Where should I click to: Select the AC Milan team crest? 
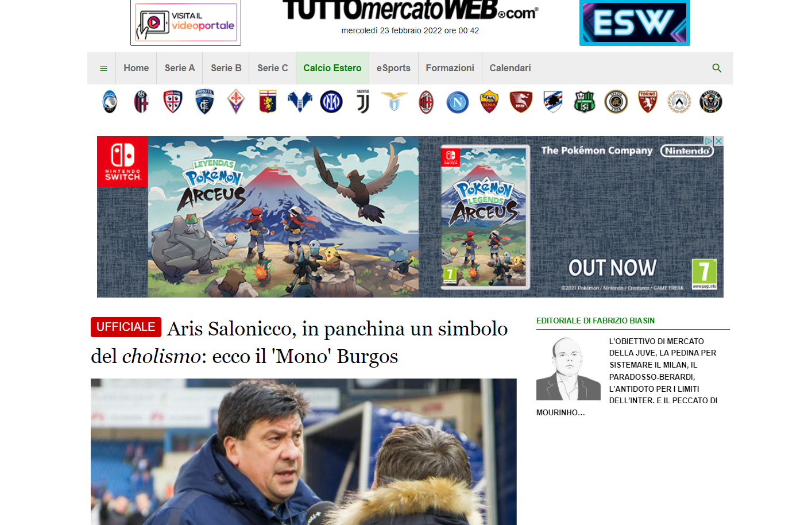tap(426, 102)
